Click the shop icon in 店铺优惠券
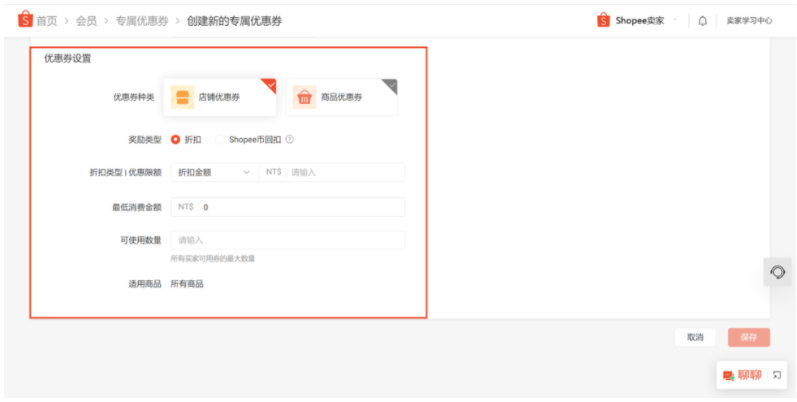The width and height of the screenshot is (797, 402). 182,97
